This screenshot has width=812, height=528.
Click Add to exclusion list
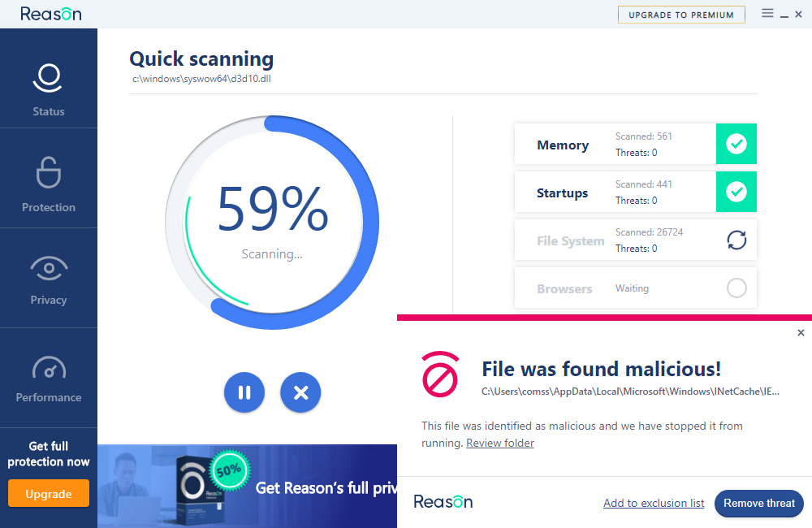[654, 503]
